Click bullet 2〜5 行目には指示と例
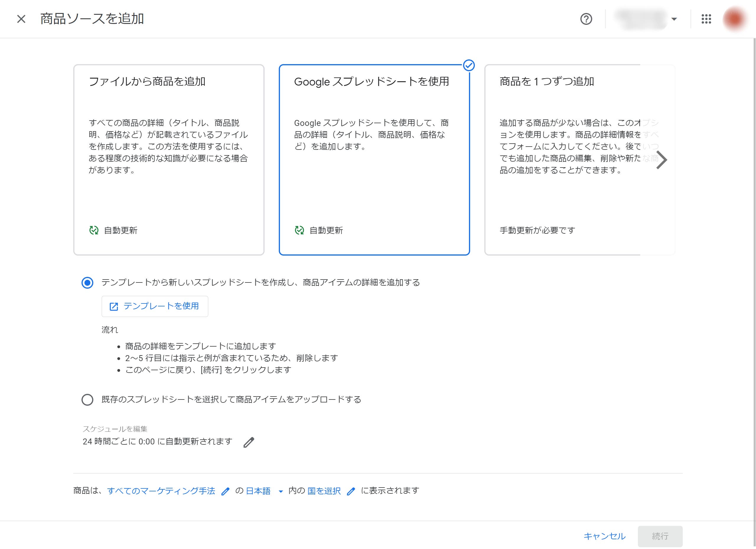The width and height of the screenshot is (756, 549). point(232,358)
